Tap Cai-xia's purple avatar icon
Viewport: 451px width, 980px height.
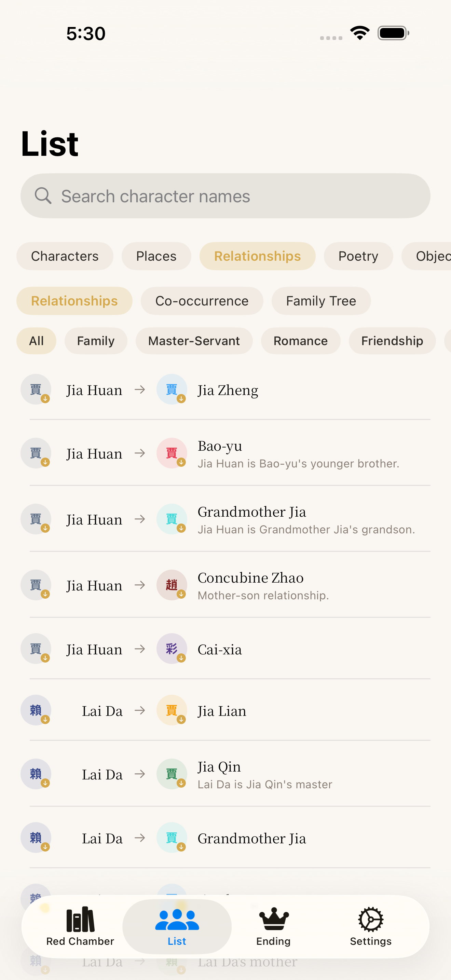(x=172, y=649)
